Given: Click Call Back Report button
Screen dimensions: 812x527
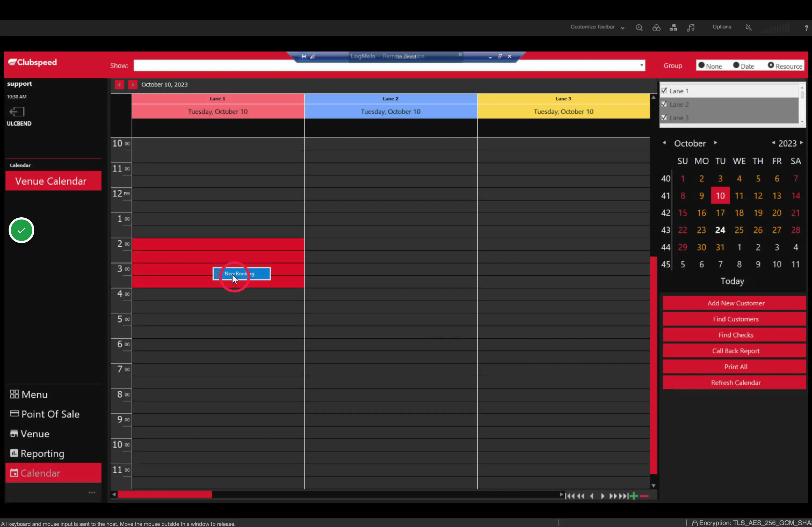Looking at the screenshot, I should [734, 351].
